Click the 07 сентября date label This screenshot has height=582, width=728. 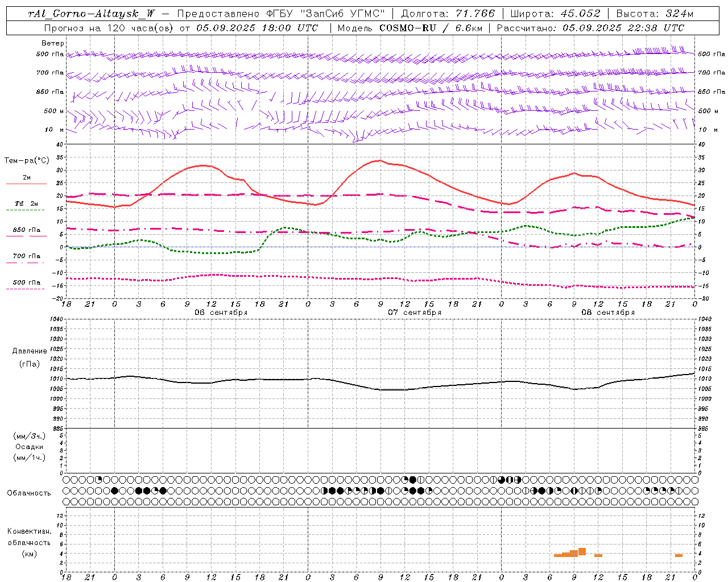(x=415, y=312)
